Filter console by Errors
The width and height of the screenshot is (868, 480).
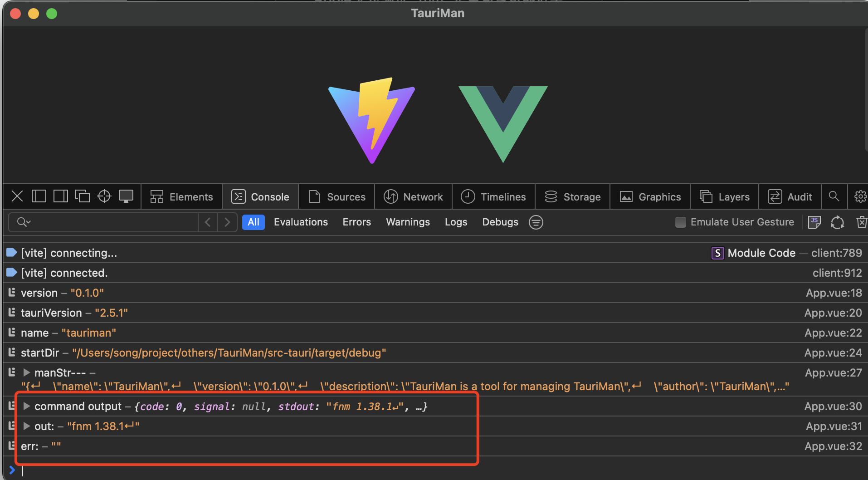tap(357, 222)
